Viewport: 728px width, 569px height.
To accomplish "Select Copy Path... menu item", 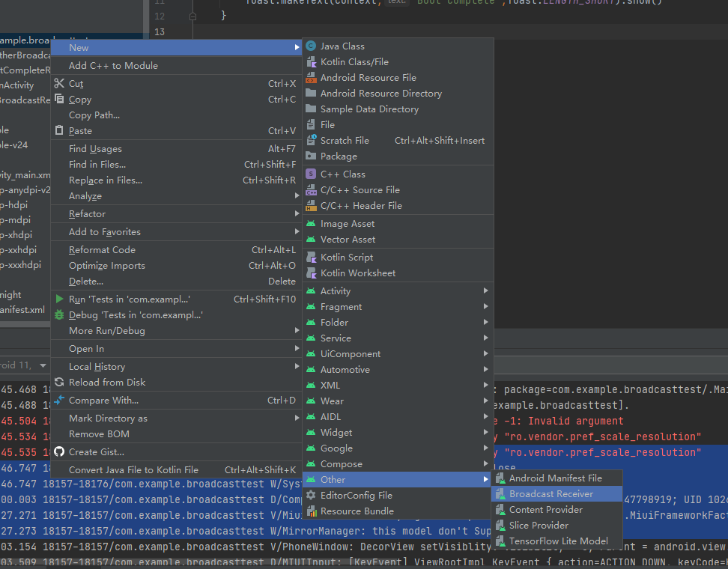I will coord(176,115).
